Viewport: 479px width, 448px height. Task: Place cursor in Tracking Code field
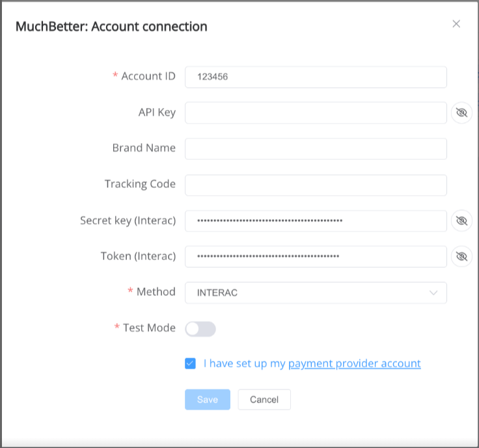coord(316,185)
